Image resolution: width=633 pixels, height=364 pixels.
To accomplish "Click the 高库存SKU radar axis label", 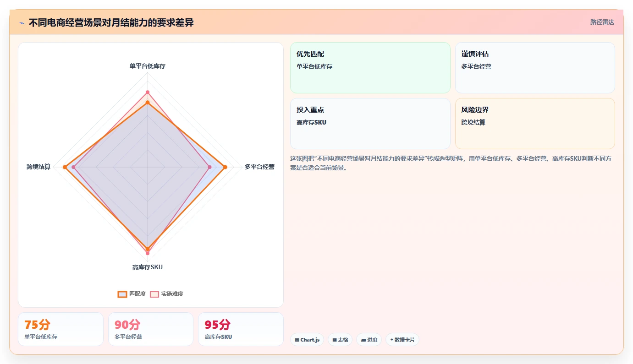I will click(x=148, y=267).
